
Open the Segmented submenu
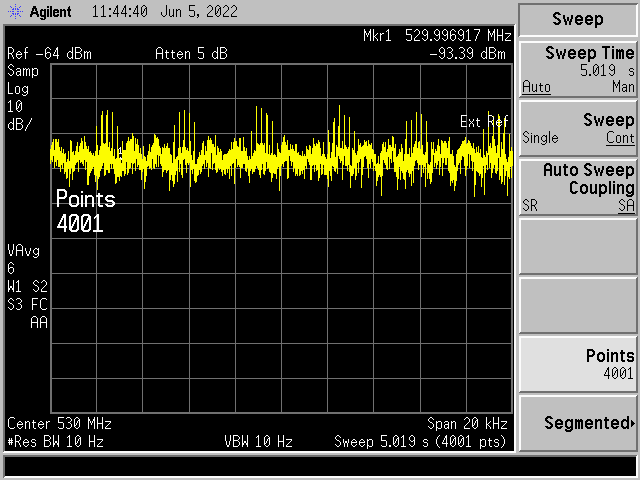(578, 423)
